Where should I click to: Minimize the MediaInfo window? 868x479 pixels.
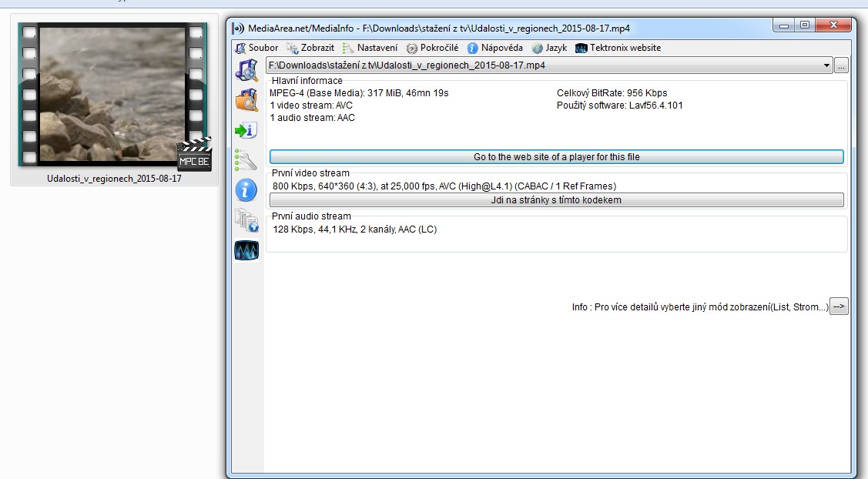(783, 25)
